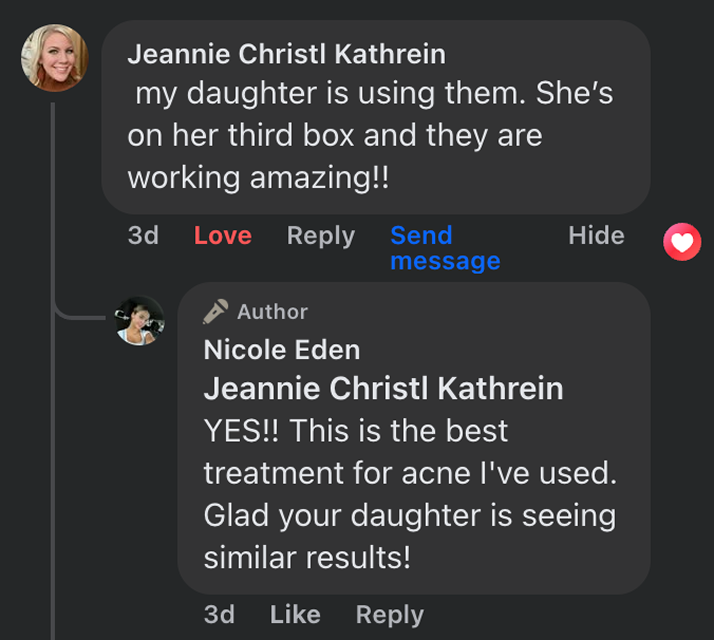Click the Author microphone badge icon
Viewport: 714px width, 640px height.
(215, 312)
